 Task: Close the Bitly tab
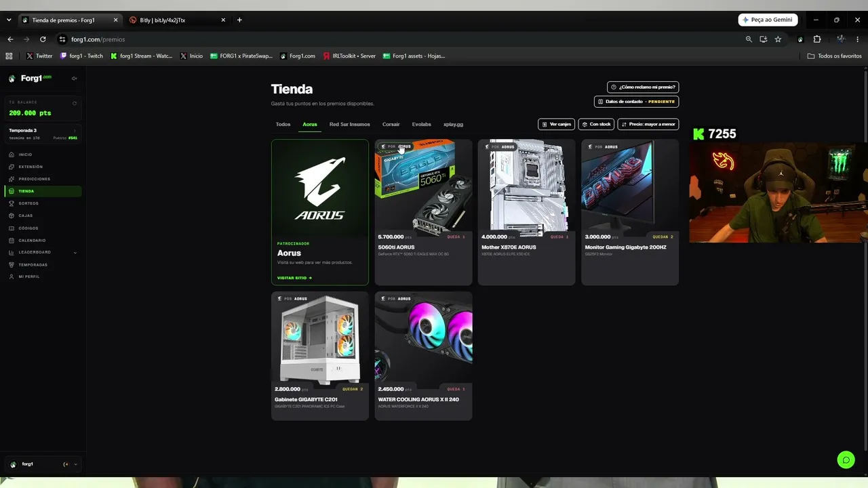pos(223,20)
